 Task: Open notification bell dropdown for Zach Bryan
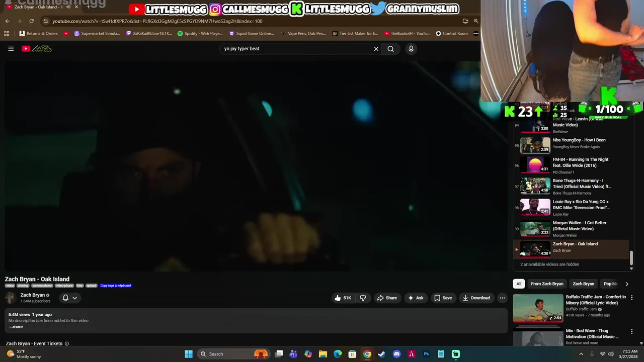tap(69, 298)
